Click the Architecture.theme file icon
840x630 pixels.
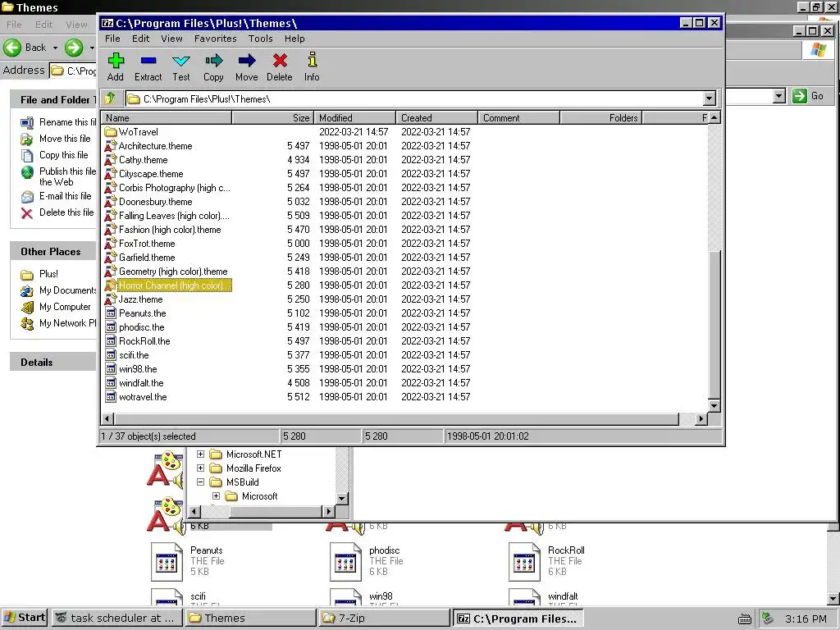(111, 146)
